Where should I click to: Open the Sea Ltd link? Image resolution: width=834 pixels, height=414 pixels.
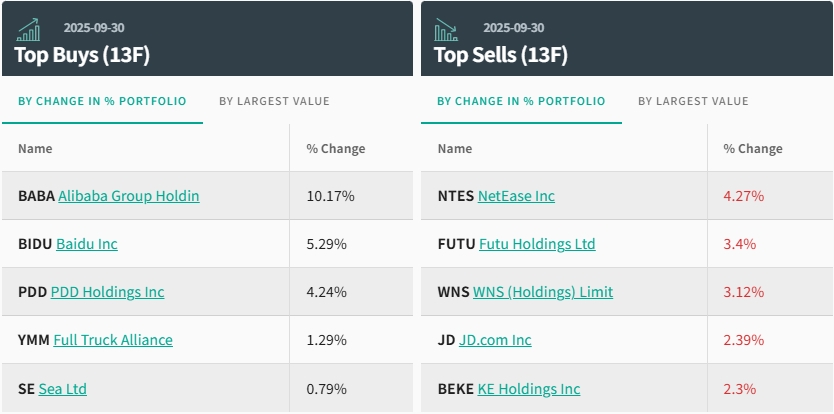click(x=63, y=388)
